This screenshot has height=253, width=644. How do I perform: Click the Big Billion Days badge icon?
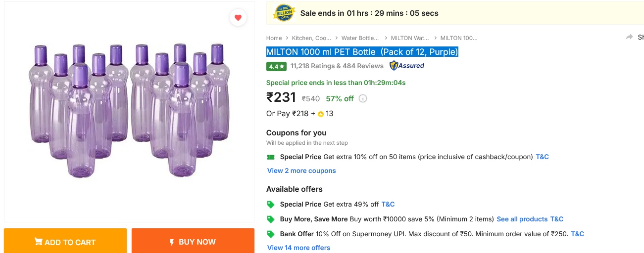(x=284, y=13)
